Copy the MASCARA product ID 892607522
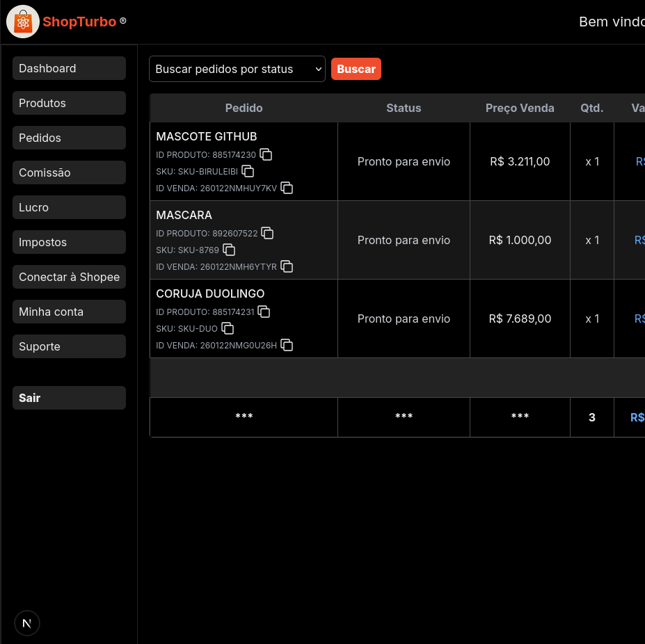The height and width of the screenshot is (644, 645). (x=267, y=233)
